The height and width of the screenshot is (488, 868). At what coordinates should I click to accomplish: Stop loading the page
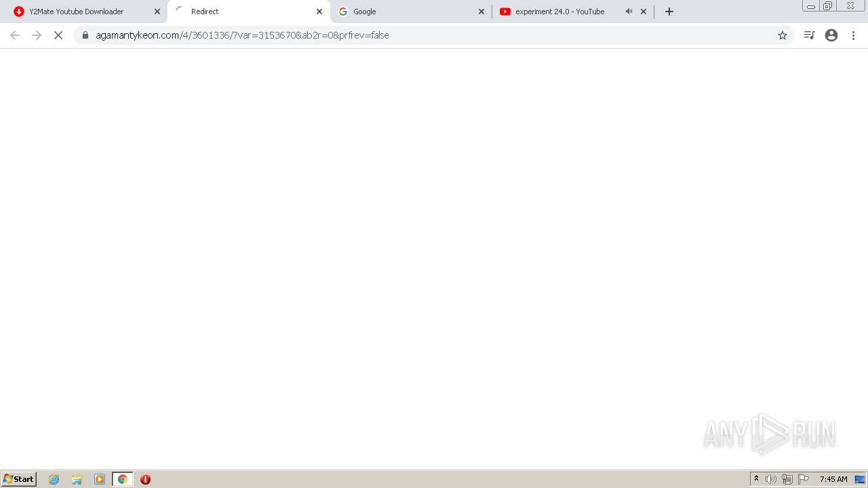pos(58,35)
